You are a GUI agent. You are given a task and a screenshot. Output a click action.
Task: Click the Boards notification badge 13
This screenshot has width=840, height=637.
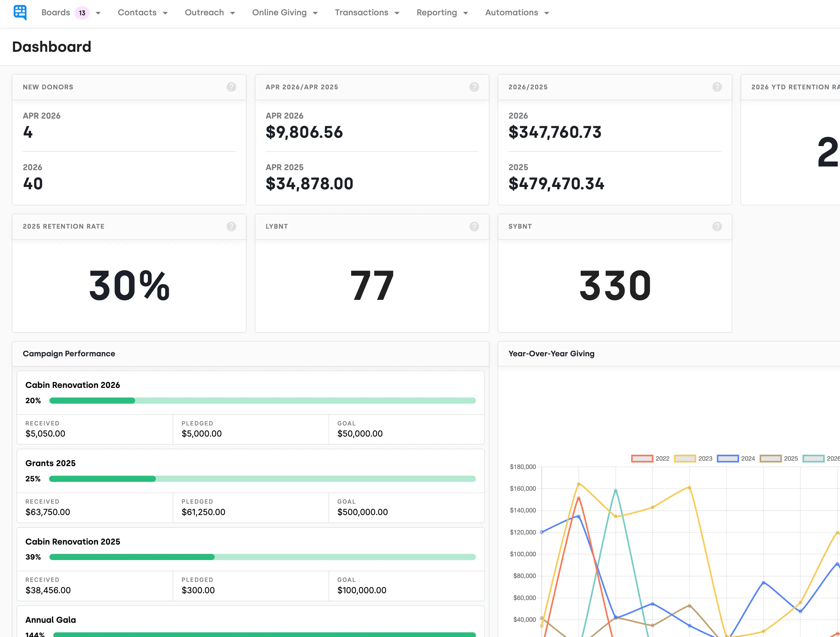(x=82, y=13)
